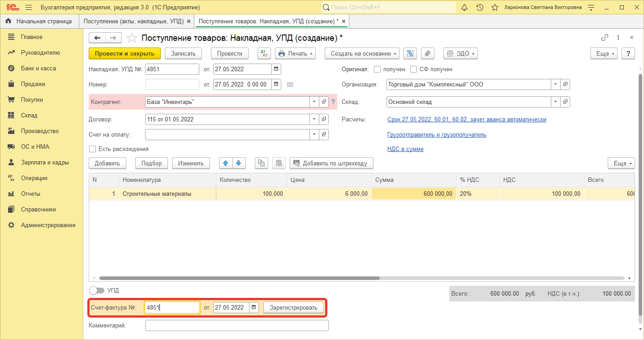
Task: Open calendar for Номер date field
Action: click(x=276, y=84)
